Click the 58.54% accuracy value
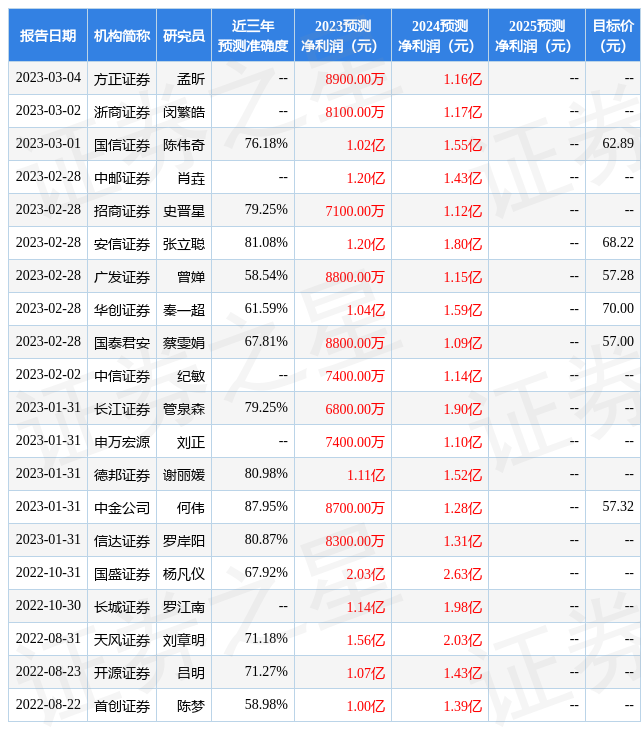Screen dimensions: 641x730 point(266,276)
